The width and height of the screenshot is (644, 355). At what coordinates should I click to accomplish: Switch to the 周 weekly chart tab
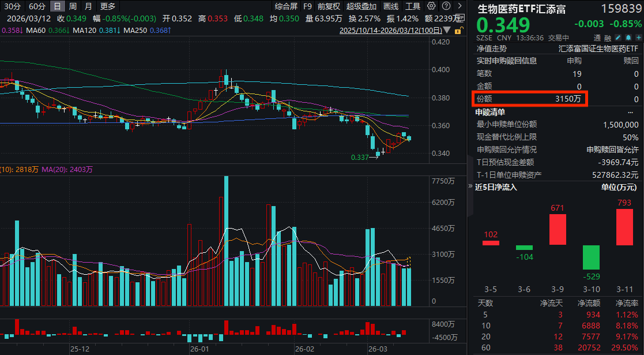pyautogui.click(x=73, y=6)
